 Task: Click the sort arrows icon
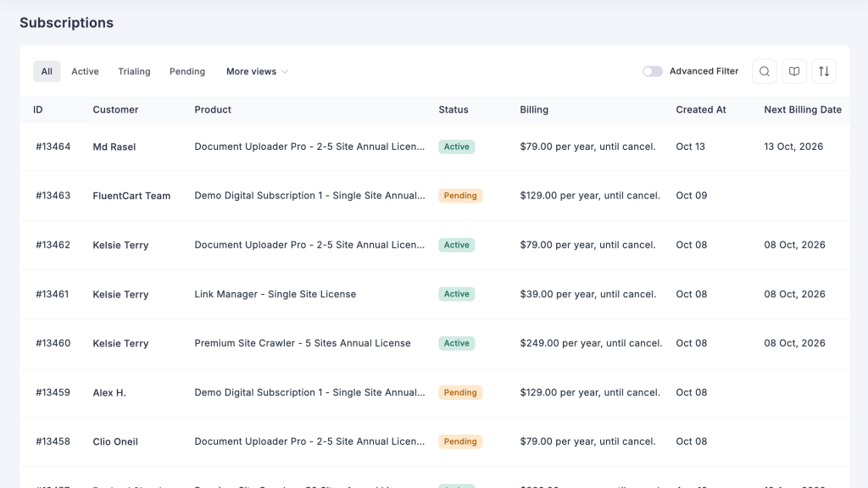[x=824, y=72]
